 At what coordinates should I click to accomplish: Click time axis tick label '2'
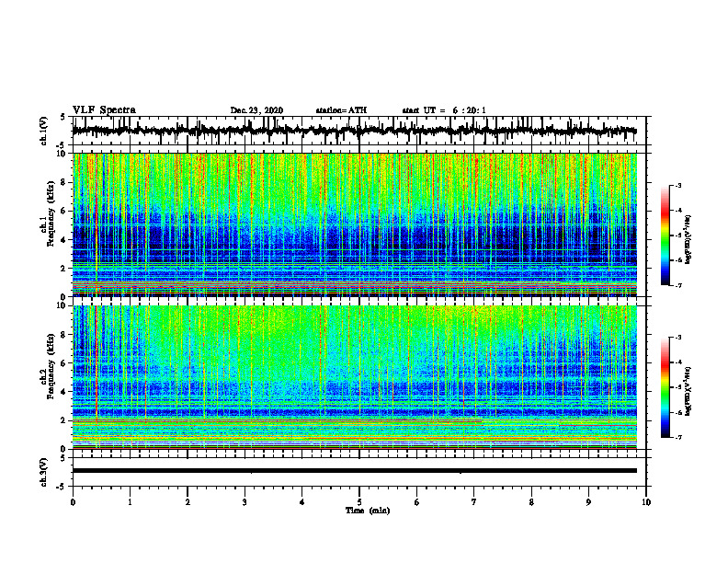coord(188,502)
